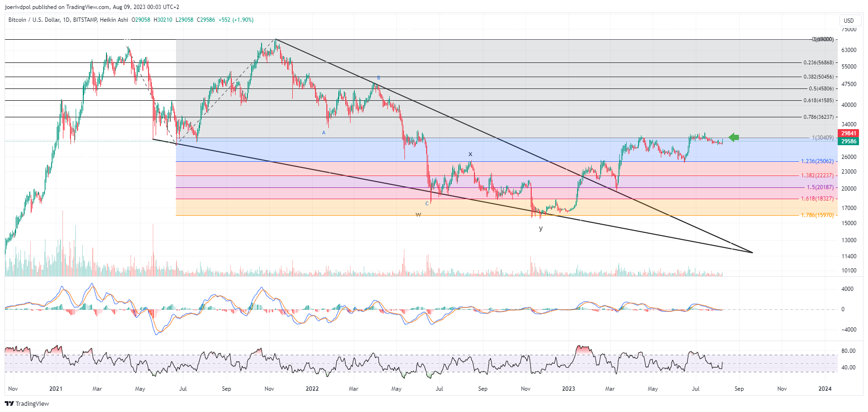Open the USD currency selector
The image size is (868, 412).
pos(849,20)
